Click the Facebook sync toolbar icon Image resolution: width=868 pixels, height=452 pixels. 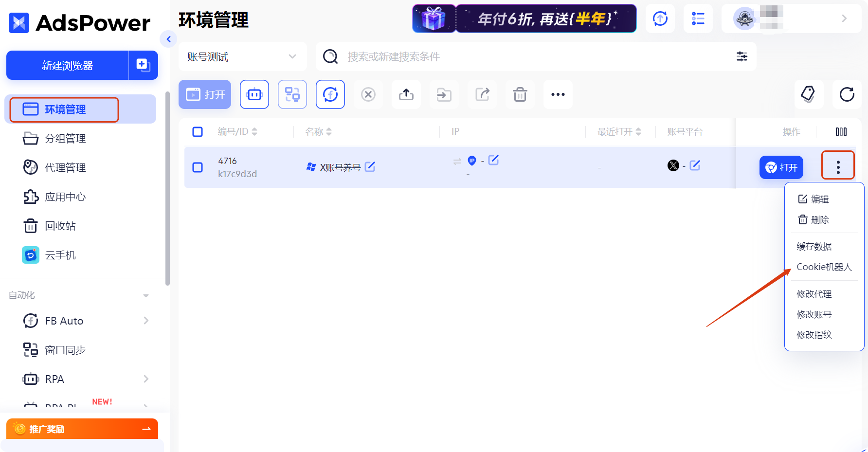330,94
